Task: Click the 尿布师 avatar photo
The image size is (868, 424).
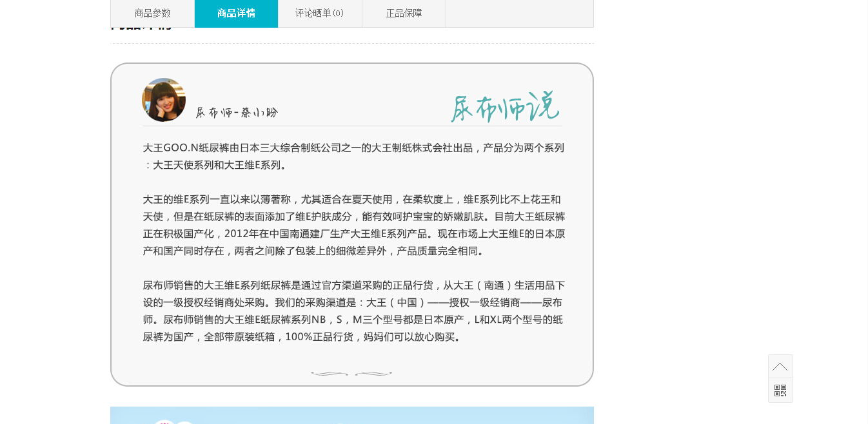Action: pos(164,100)
